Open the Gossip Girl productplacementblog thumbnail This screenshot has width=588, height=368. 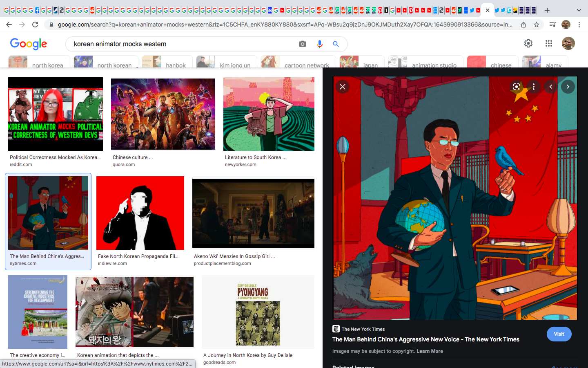point(253,213)
